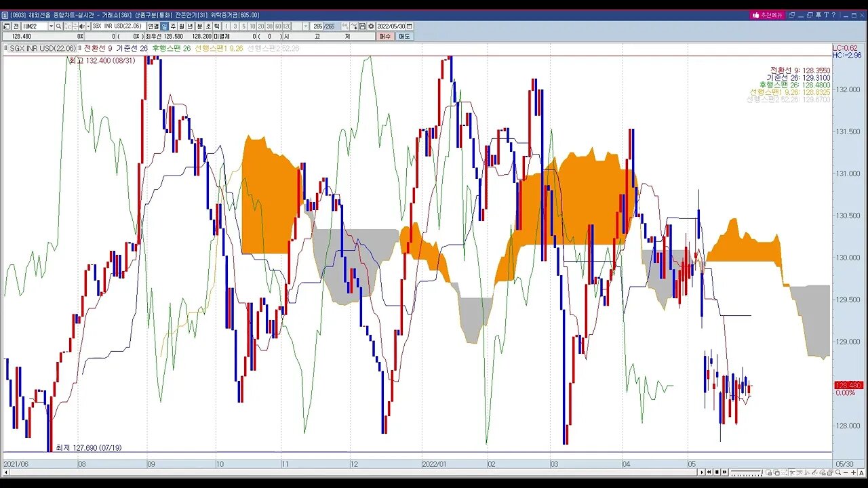Screen dimensions: 868x488
Task: Click the 265 bar count input field
Action: (x=317, y=26)
